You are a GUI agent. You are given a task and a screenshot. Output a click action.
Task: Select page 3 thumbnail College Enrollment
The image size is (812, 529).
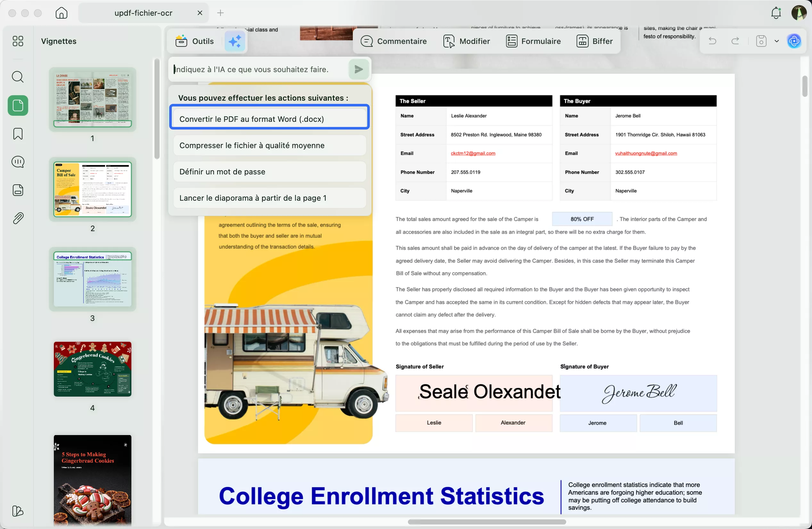[93, 280]
